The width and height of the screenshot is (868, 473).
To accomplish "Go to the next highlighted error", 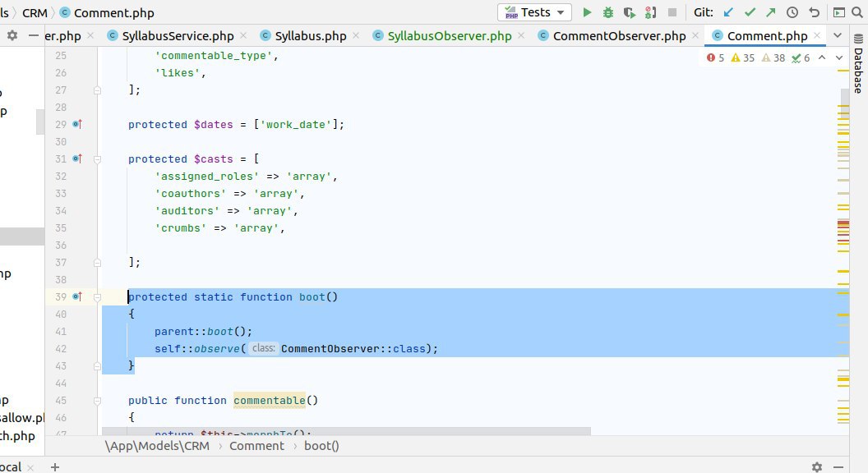I will [839, 57].
